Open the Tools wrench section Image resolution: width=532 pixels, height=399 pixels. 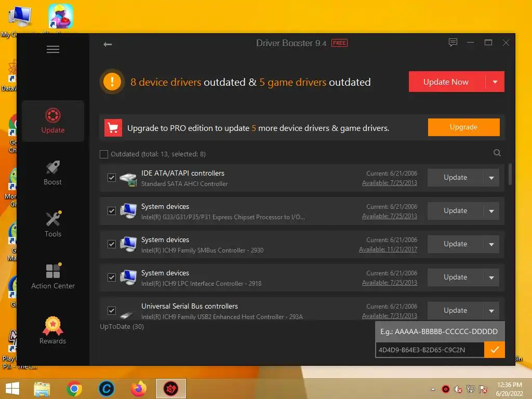click(53, 224)
